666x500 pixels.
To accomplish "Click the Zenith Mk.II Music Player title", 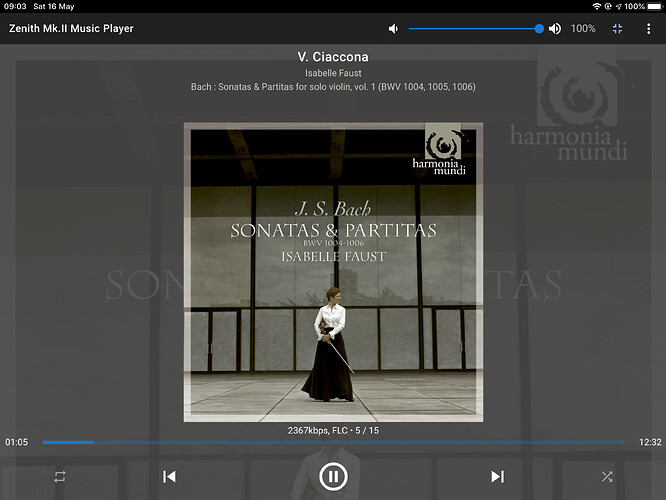I will [x=71, y=28].
